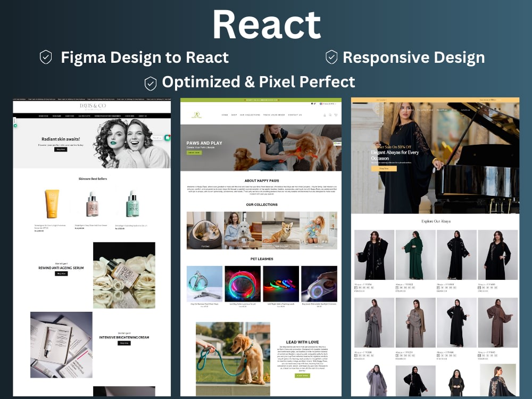Select the glowing LED collar ring product

243,284
